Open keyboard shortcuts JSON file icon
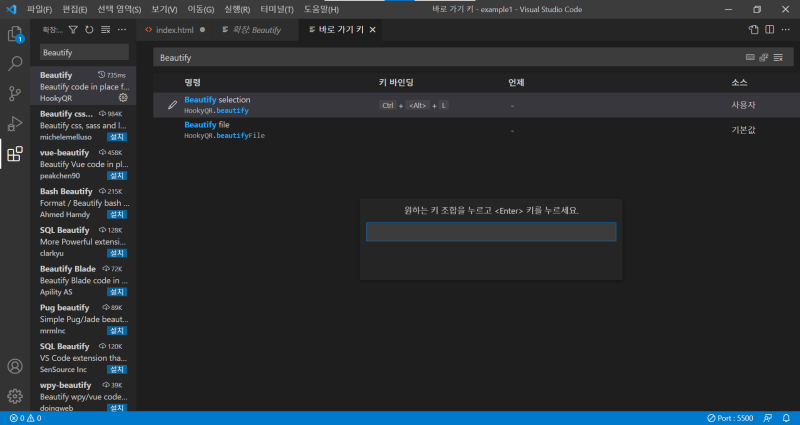The image size is (800, 425). 754,30
